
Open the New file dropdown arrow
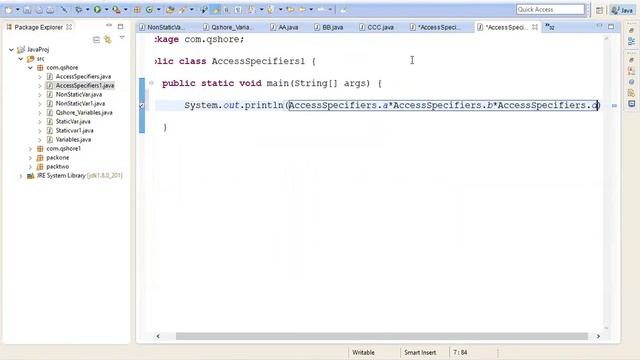pyautogui.click(x=18, y=9)
